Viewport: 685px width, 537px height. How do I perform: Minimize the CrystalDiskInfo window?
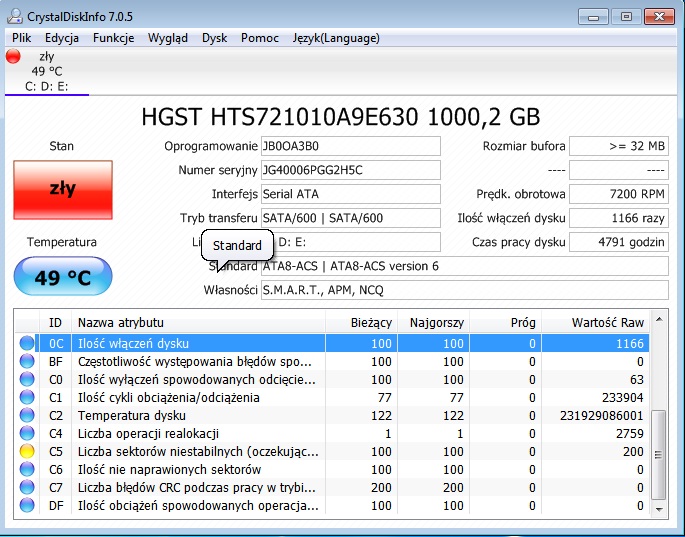pyautogui.click(x=593, y=17)
